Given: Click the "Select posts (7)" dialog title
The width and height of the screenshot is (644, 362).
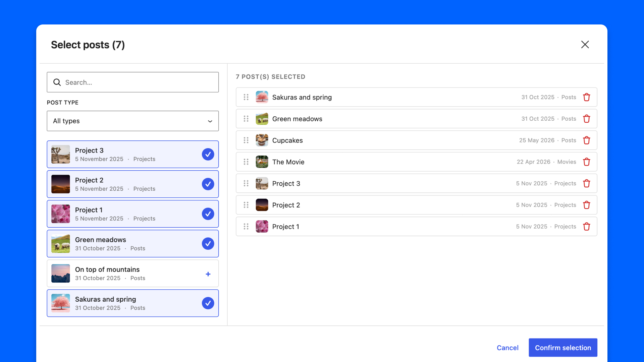Looking at the screenshot, I should [88, 45].
